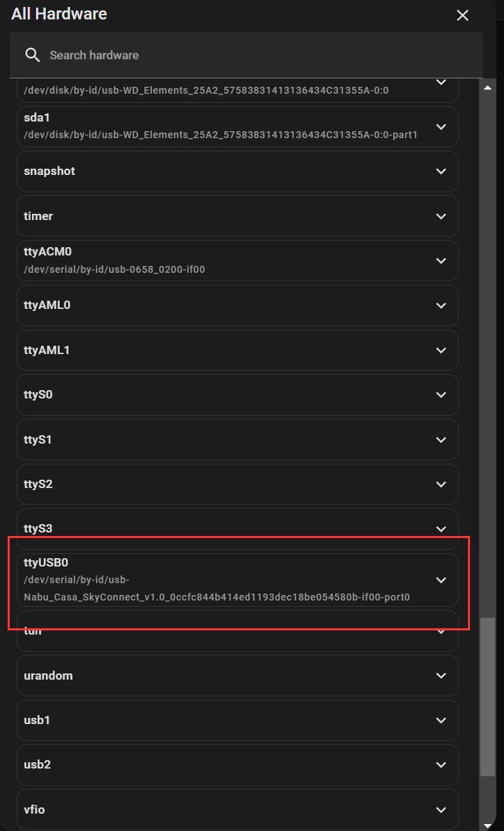
Task: Expand the tun hardware entry
Action: 441,630
